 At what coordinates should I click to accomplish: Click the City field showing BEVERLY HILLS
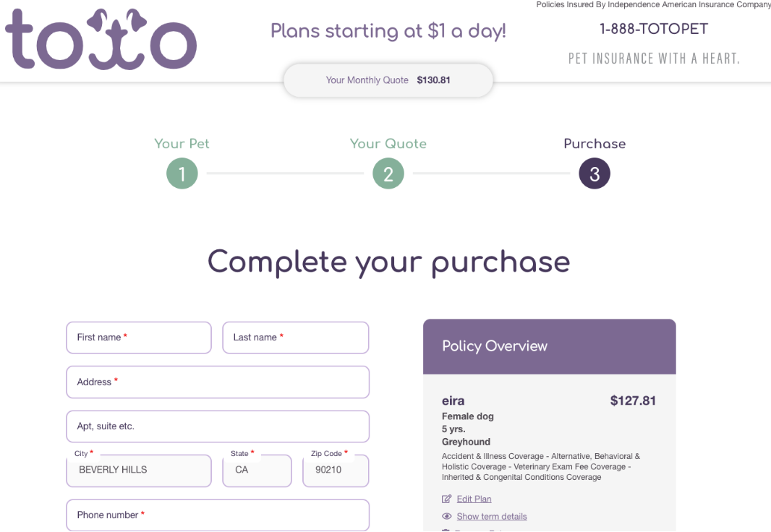click(139, 471)
